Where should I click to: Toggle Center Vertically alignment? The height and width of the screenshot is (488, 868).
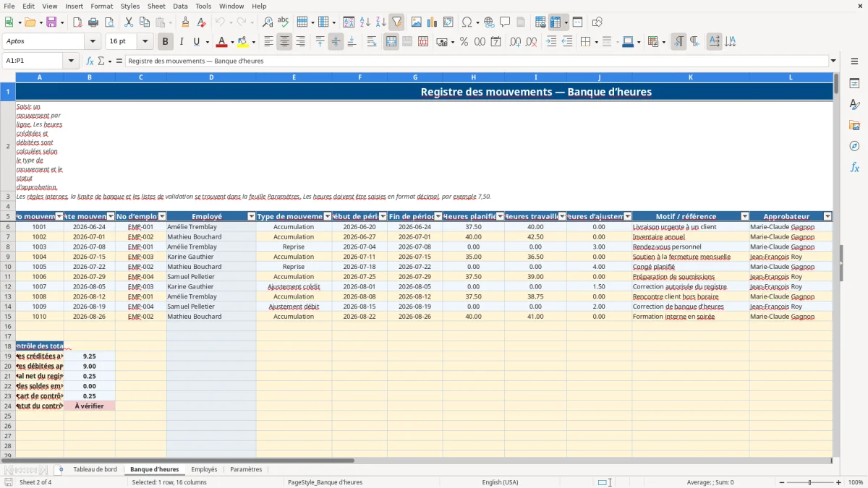coord(336,42)
